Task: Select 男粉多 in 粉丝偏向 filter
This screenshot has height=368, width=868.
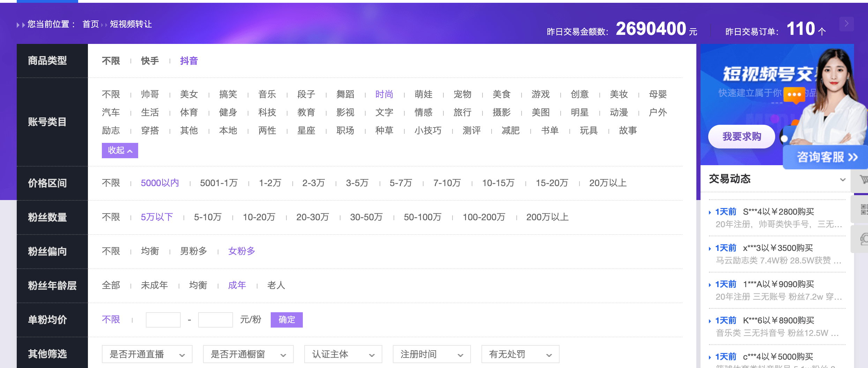Action: (x=194, y=251)
